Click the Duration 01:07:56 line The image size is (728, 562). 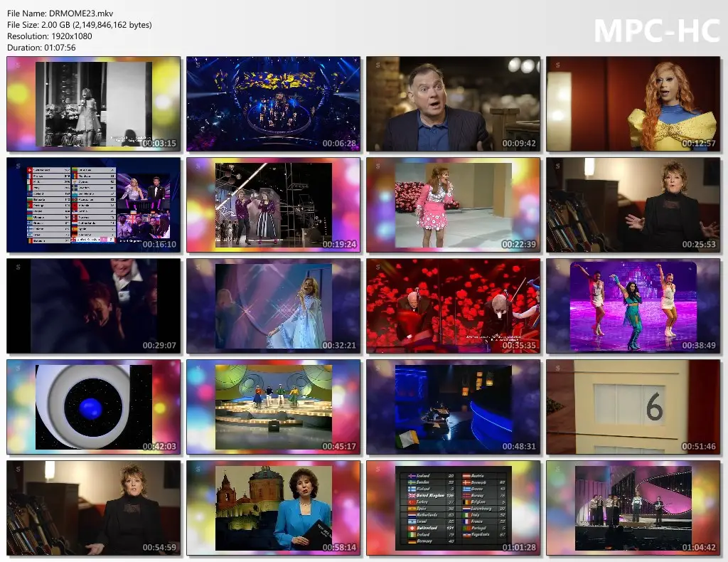tap(41, 48)
